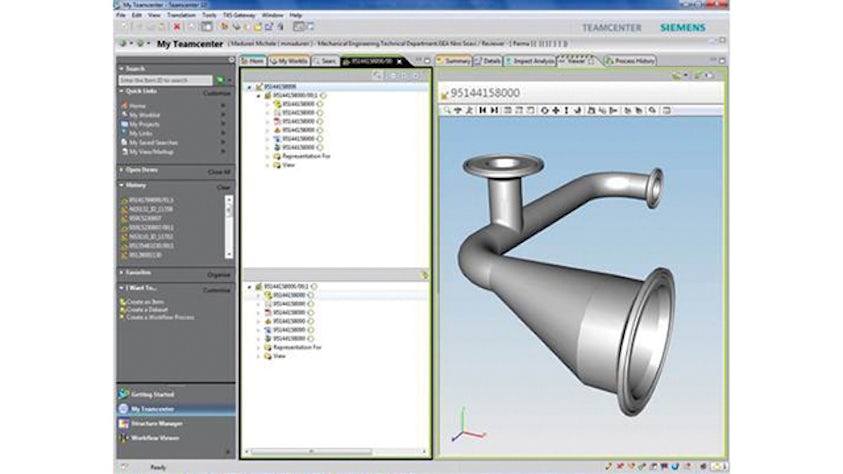Collapse the root 95144158000 node in upper tree

click(x=249, y=87)
